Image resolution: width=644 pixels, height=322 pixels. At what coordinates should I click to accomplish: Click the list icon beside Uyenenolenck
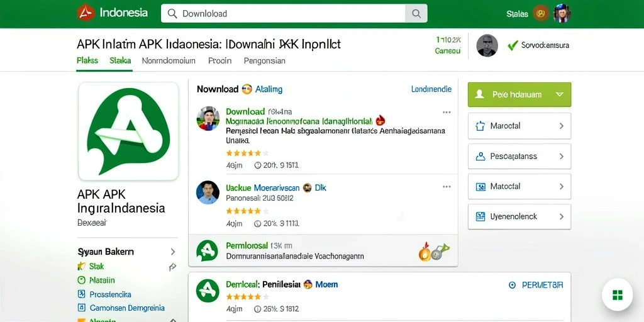[480, 216]
